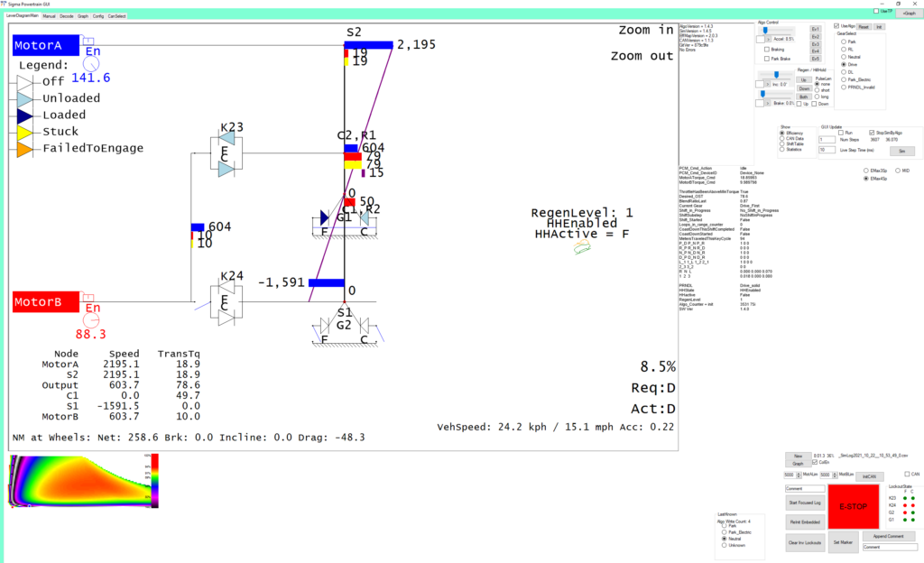Screen dimensions: 924x563
Task: Select the EMax3Sp radio option
Action: coord(865,171)
